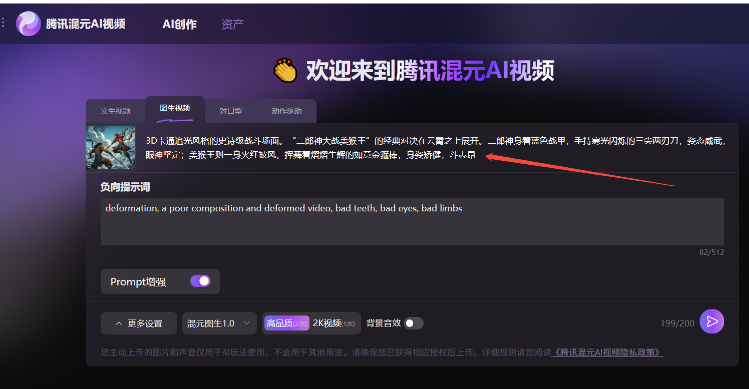The height and width of the screenshot is (389, 749).
Task: Click the three-dot menu icon at left of the logo
Action: coord(3,22)
